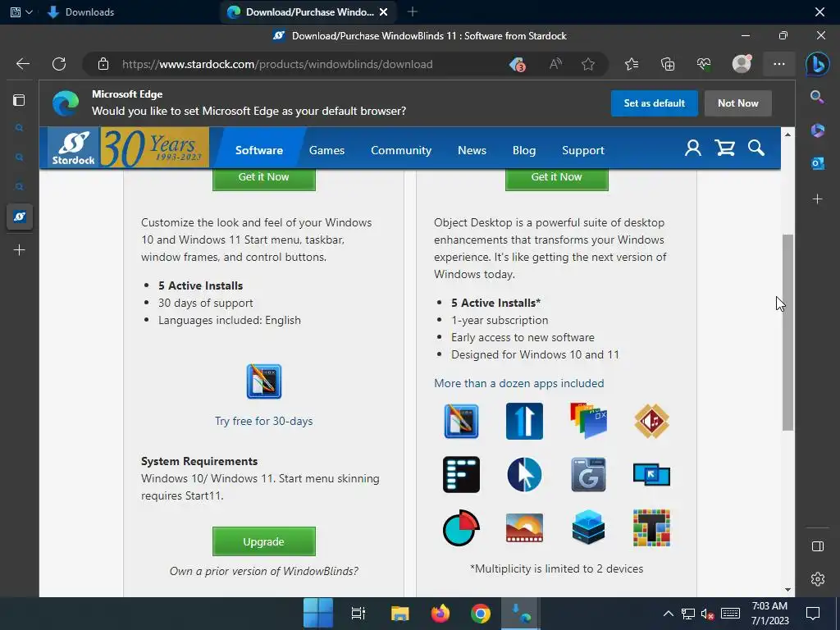840x630 pixels.
Task: Open the Support menu
Action: pyautogui.click(x=583, y=151)
